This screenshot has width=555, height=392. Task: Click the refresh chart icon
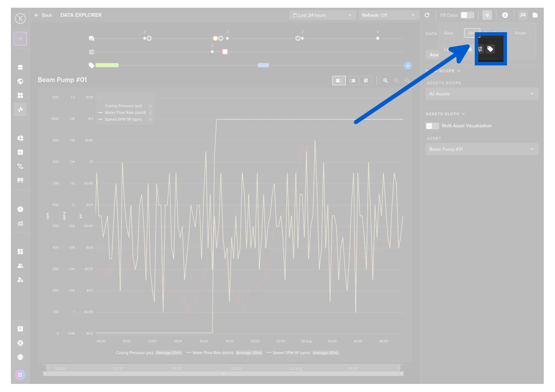[427, 15]
